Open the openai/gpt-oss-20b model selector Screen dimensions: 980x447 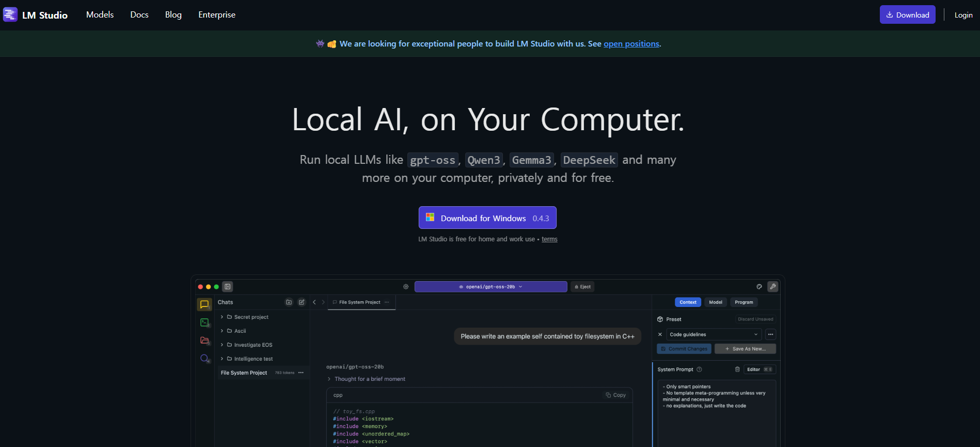pyautogui.click(x=491, y=287)
